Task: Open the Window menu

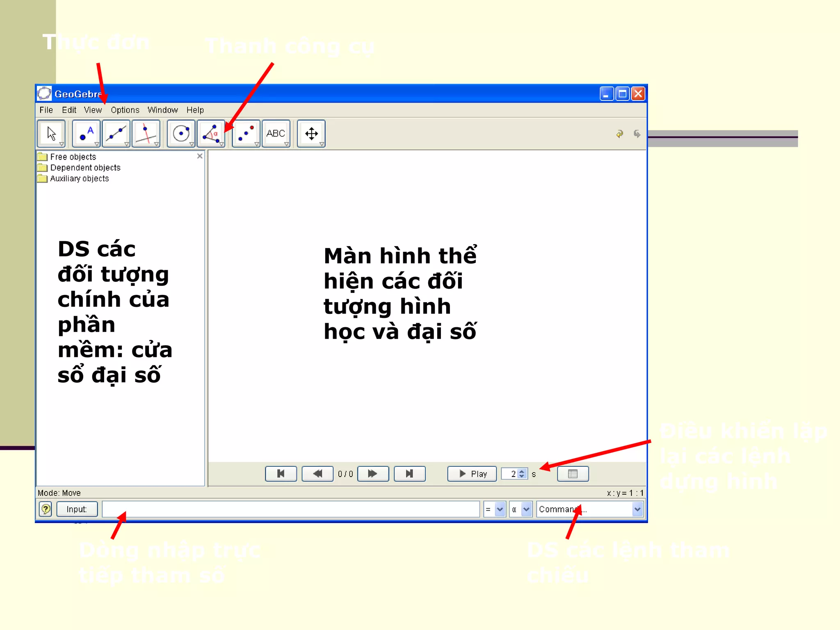Action: 162,110
